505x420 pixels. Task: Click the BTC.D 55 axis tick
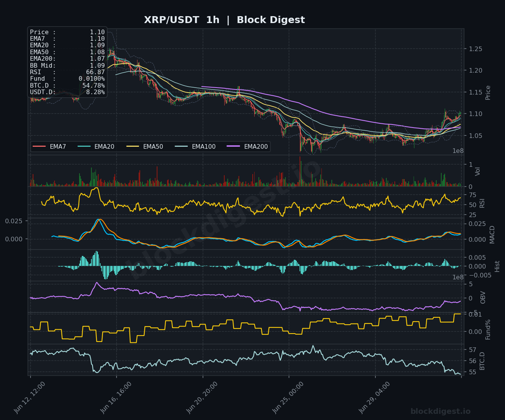tap(472, 372)
